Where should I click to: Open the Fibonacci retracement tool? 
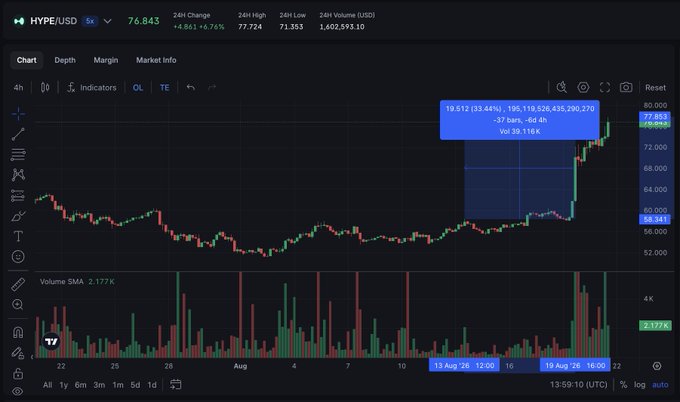click(x=18, y=154)
